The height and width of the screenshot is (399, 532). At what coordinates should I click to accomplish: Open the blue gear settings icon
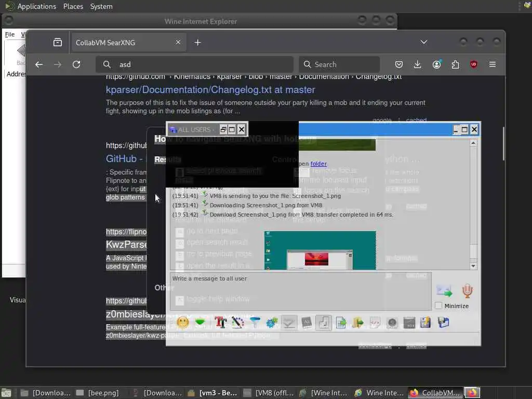pos(272,322)
